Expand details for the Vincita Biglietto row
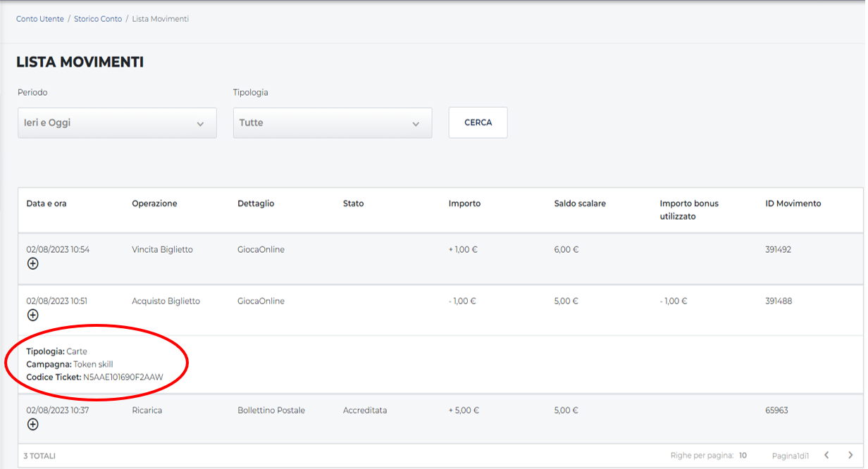868x469 pixels. (x=32, y=263)
